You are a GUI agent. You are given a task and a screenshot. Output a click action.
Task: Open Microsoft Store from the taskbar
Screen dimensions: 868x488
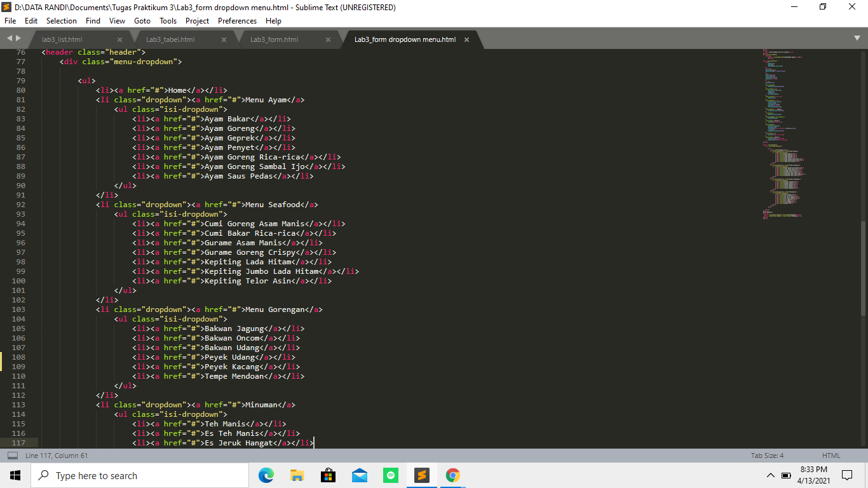[x=329, y=475]
